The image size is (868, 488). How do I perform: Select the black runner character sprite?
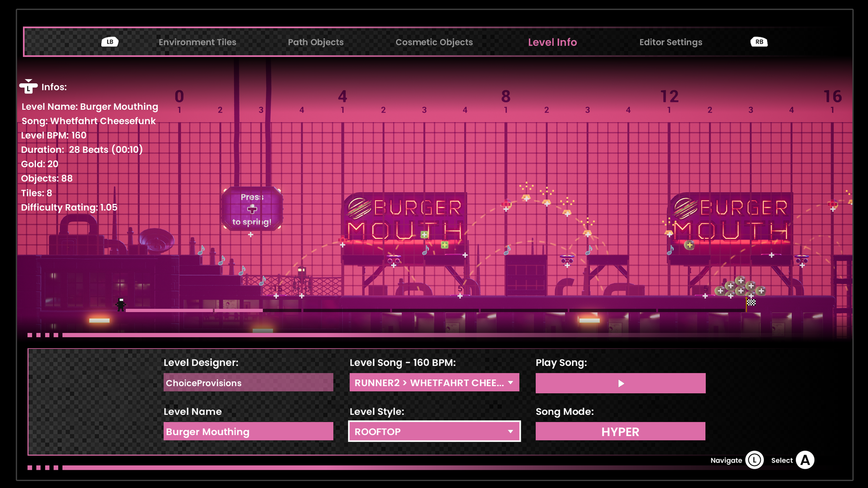click(121, 304)
